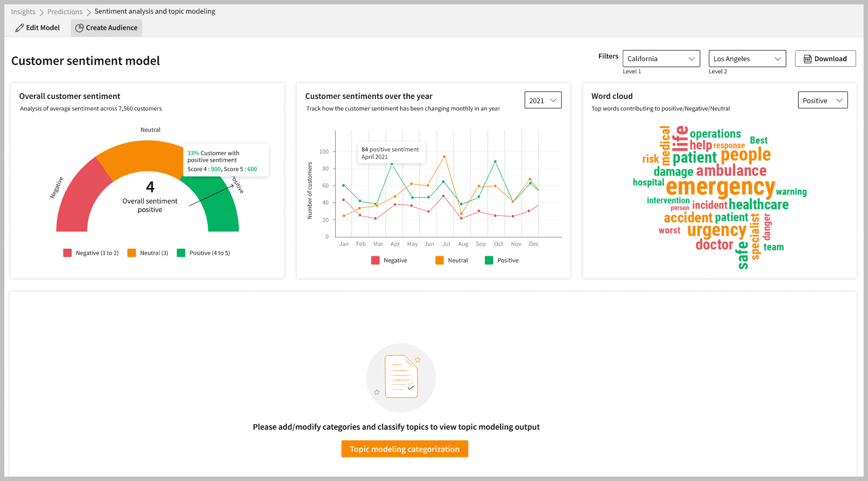Click the Neutral (3) gauge legend swatch

132,253
